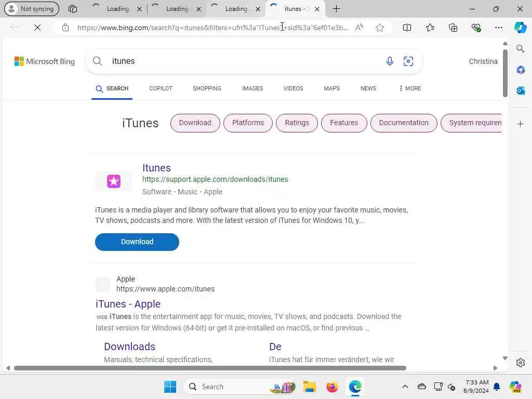Open support.apple.com/downloads/itunes URL
Viewport: 532px width, 399px height.
tap(215, 179)
